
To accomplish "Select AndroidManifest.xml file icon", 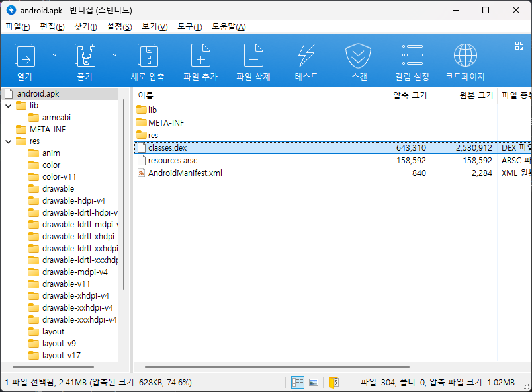I will coord(141,173).
